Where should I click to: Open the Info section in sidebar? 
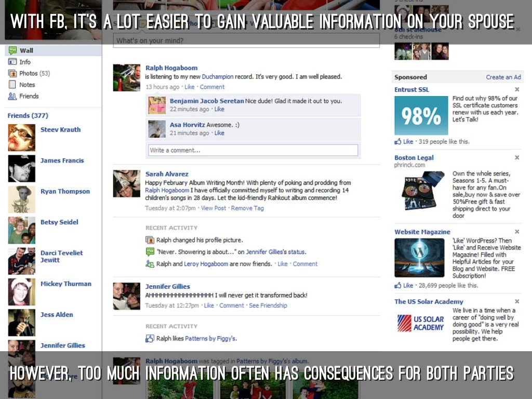pos(25,62)
